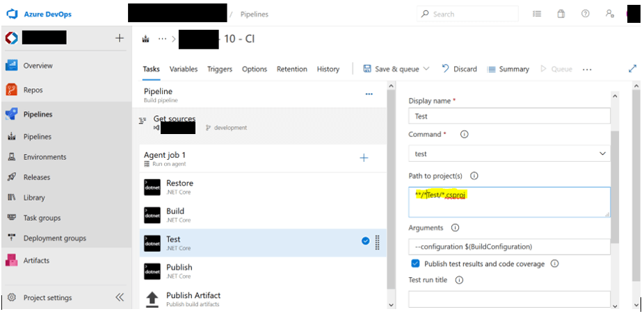Click the Azure DevOps logo icon
The width and height of the screenshot is (644, 316).
11,14
